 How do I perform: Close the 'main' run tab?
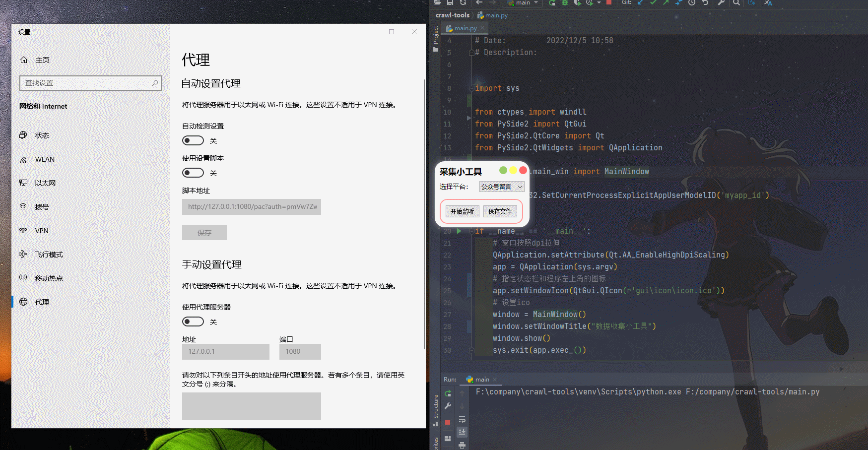tap(495, 380)
